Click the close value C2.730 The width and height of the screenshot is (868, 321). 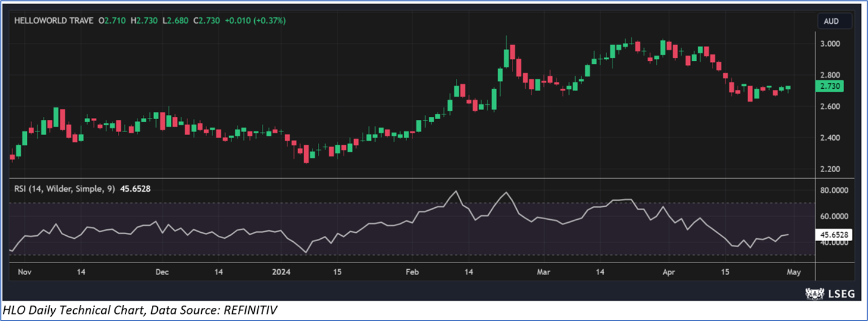click(206, 21)
